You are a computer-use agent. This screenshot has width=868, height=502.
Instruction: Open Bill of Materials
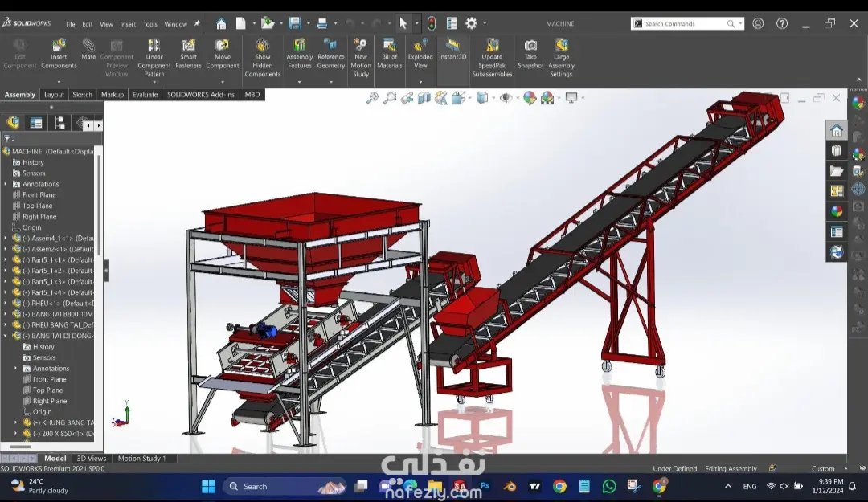coord(390,54)
